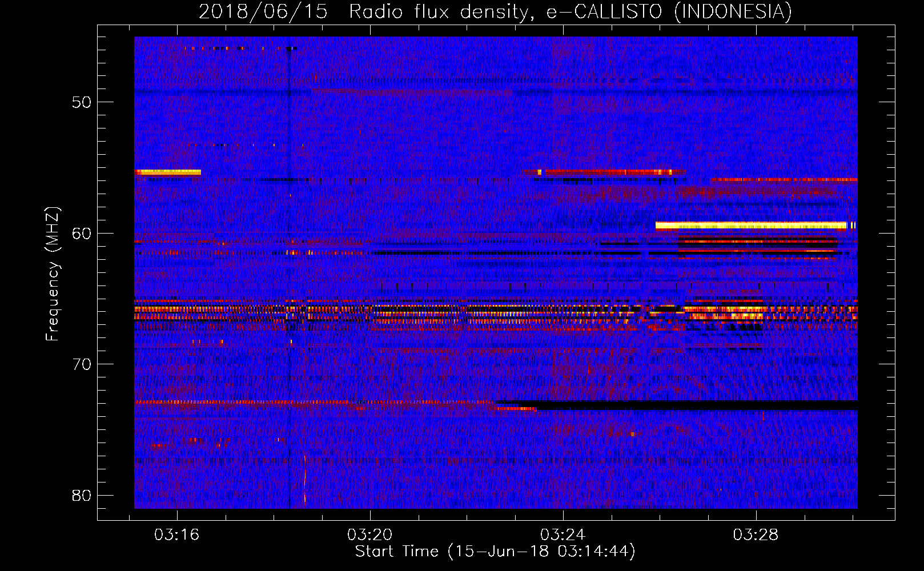Select the 'Frequency (MHZ)' y-axis label
924x571 pixels.
point(52,274)
